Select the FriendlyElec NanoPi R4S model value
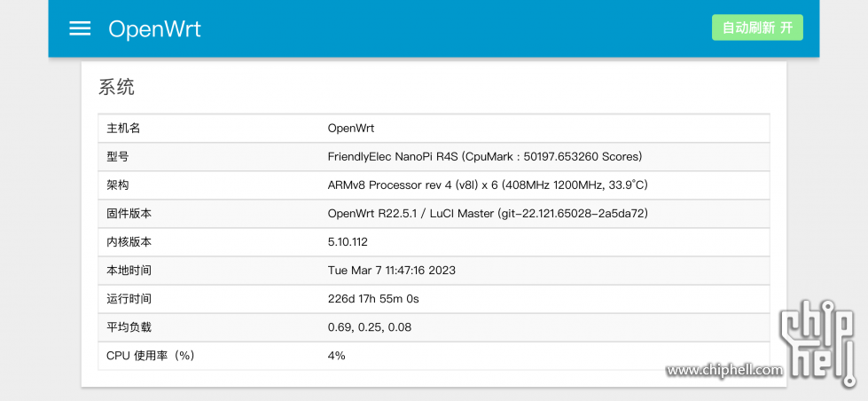The image size is (868, 401). [x=485, y=157]
